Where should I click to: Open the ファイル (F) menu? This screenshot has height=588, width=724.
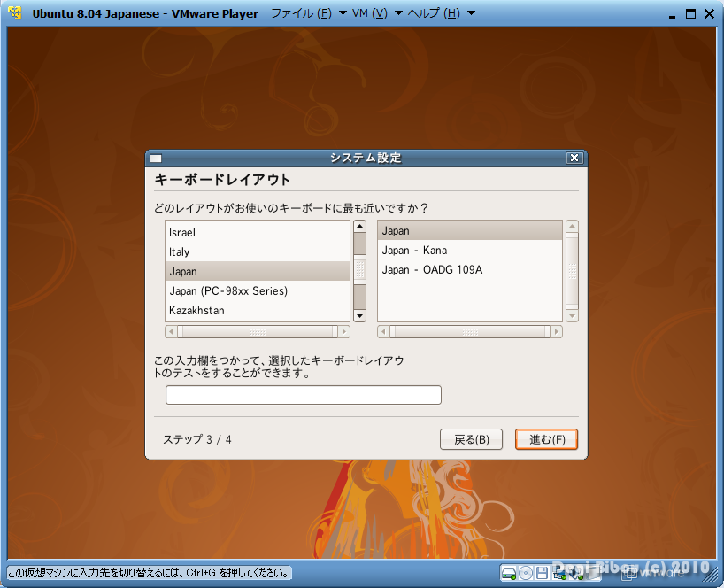click(301, 13)
